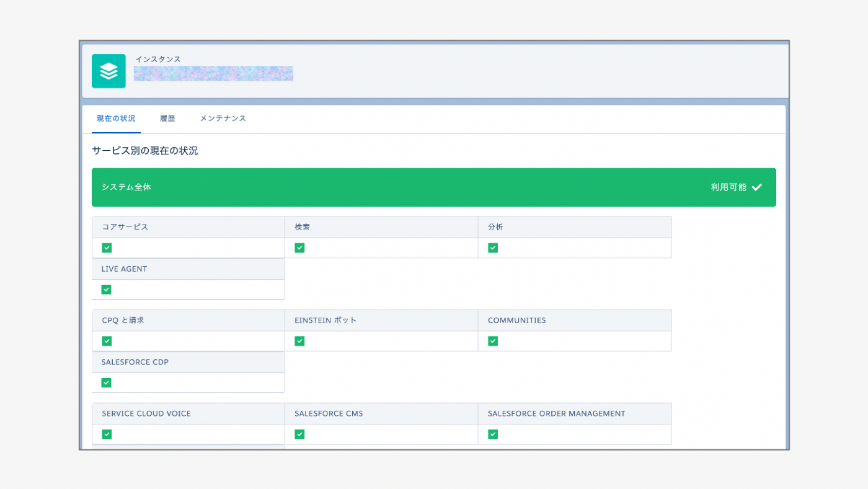
Task: Click the status check icon under LIVE AGENT
Action: 106,289
